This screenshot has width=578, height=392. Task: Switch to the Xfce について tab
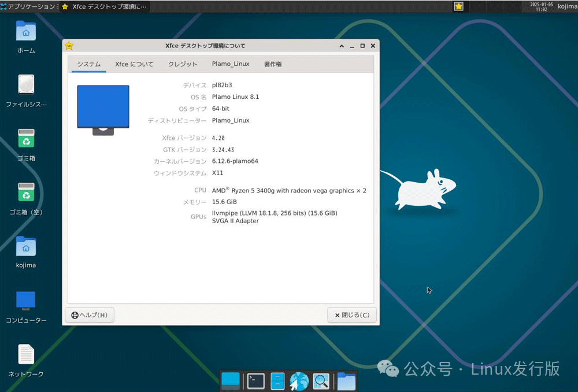[134, 64]
